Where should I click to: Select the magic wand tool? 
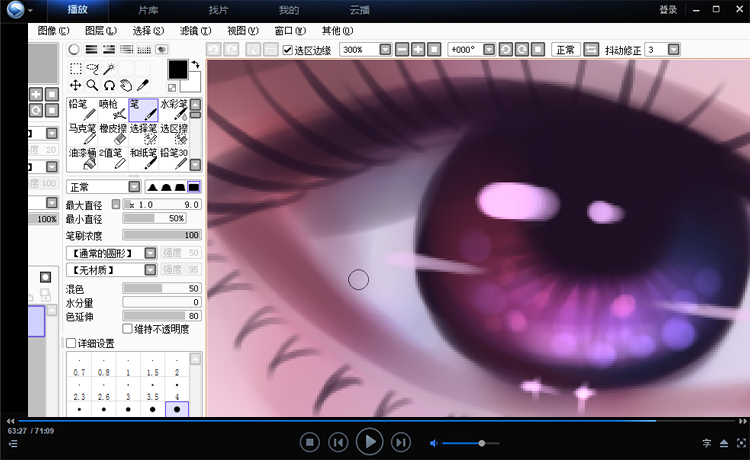pos(109,68)
